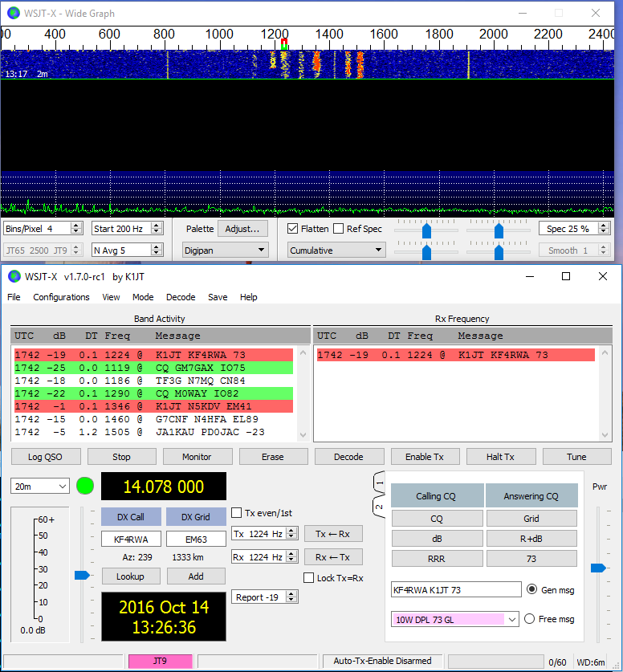Click Enable Tx button
The image size is (623, 672).
[425, 457]
